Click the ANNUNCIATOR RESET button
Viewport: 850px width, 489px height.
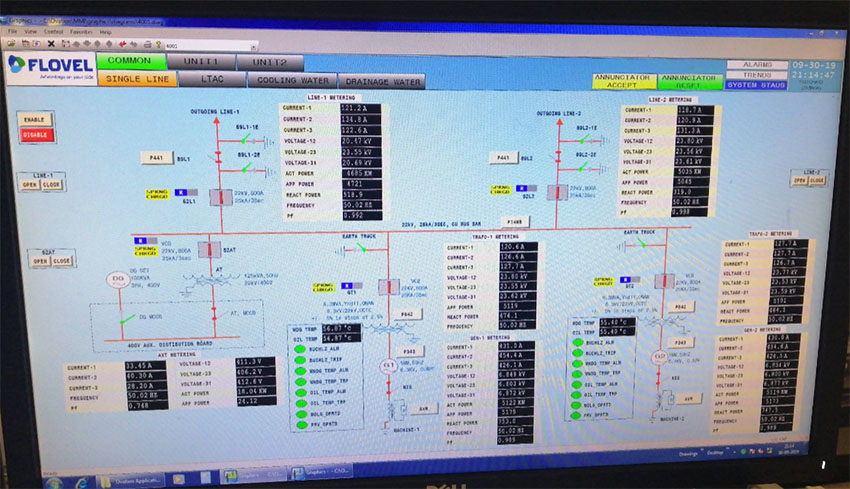689,81
